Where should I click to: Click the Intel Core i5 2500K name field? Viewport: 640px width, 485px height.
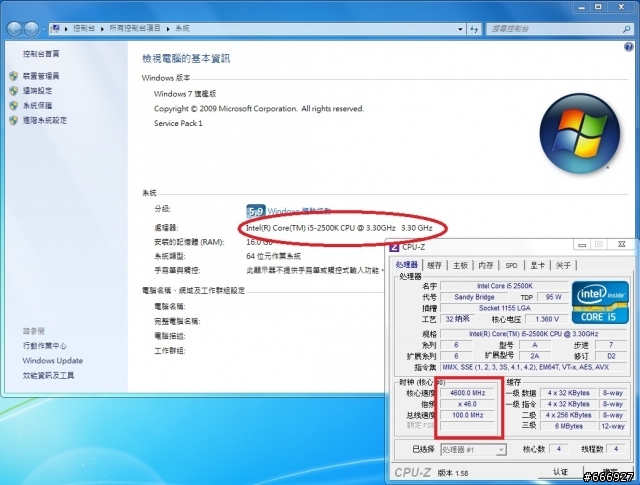(504, 286)
